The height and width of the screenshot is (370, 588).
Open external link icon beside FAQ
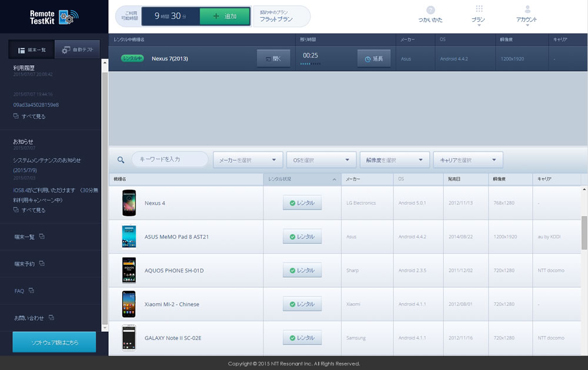coord(31,291)
